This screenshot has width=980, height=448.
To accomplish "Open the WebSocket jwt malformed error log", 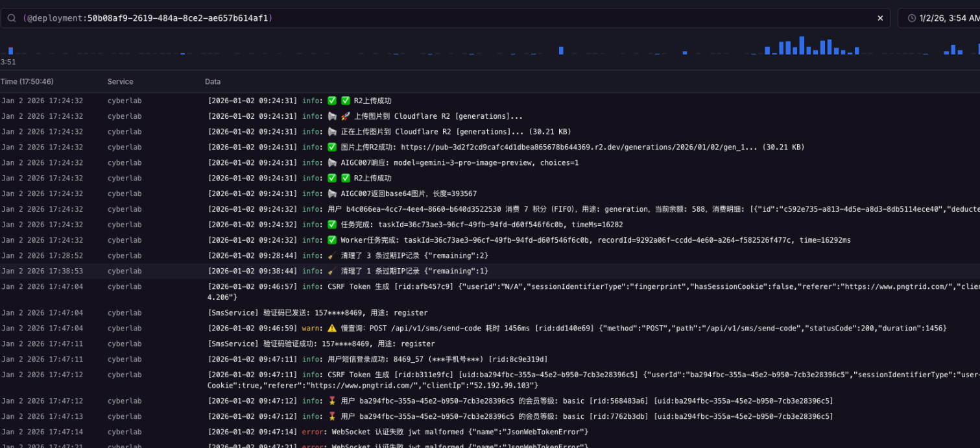I will click(x=490, y=432).
